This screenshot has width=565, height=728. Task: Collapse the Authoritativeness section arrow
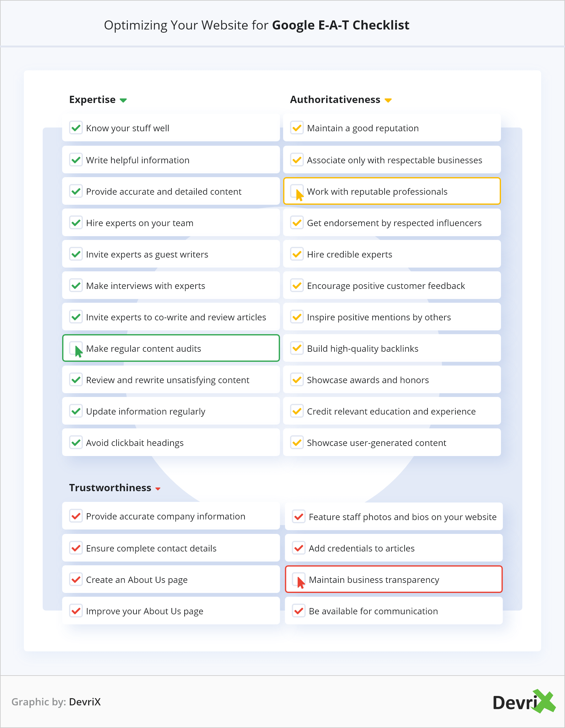pos(388,100)
